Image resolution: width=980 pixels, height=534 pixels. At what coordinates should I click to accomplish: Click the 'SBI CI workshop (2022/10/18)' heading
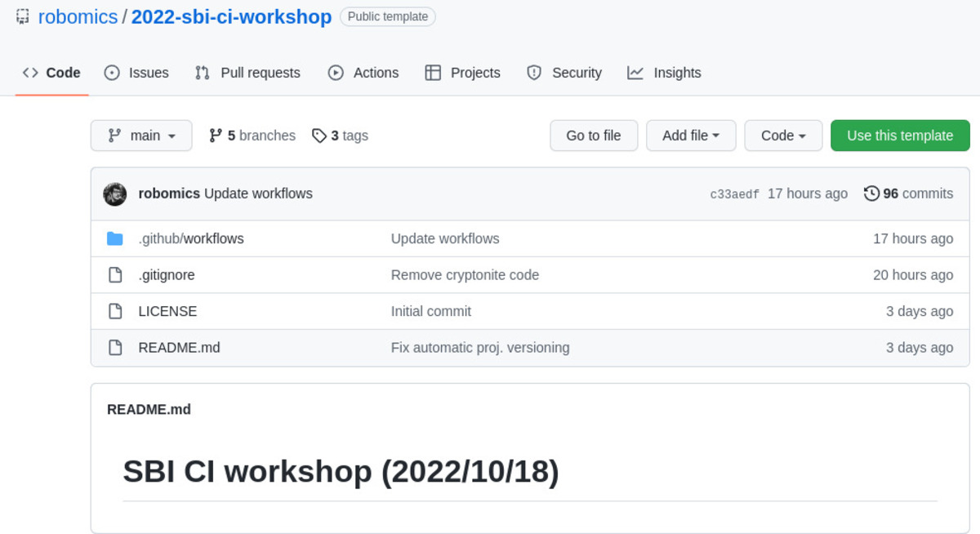(x=341, y=471)
